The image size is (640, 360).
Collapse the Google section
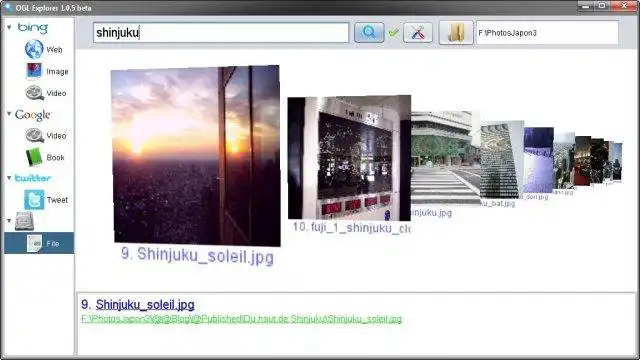pyautogui.click(x=9, y=114)
